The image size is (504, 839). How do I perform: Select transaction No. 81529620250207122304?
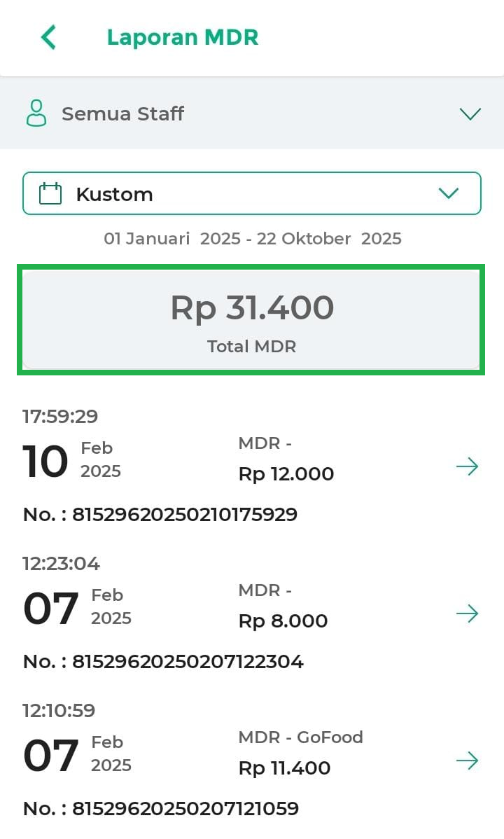[163, 662]
